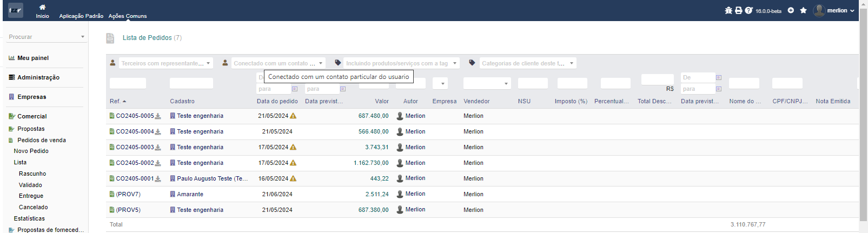This screenshot has height=233, width=868.
Task: Expand 'Terceiros com representante' filter dropdown
Action: (x=208, y=63)
